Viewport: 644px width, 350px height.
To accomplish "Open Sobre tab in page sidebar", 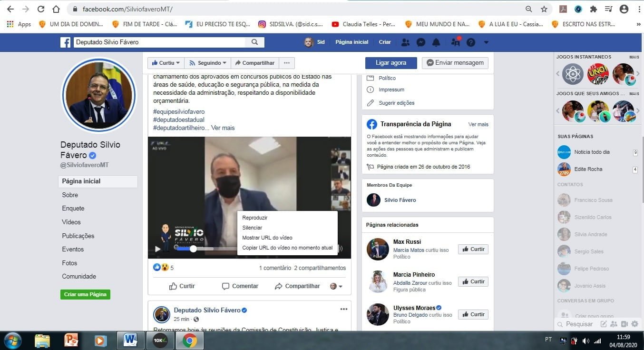I will (x=70, y=195).
